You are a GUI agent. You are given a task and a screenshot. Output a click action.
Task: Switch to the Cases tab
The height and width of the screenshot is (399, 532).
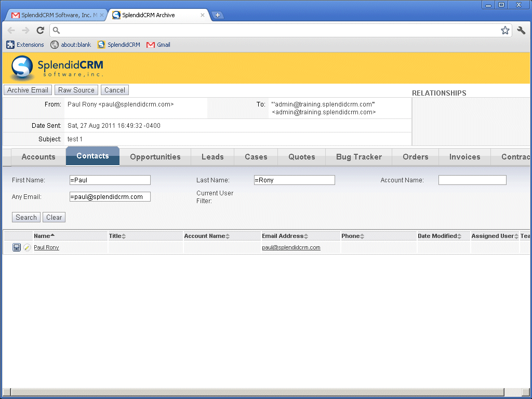pyautogui.click(x=256, y=157)
